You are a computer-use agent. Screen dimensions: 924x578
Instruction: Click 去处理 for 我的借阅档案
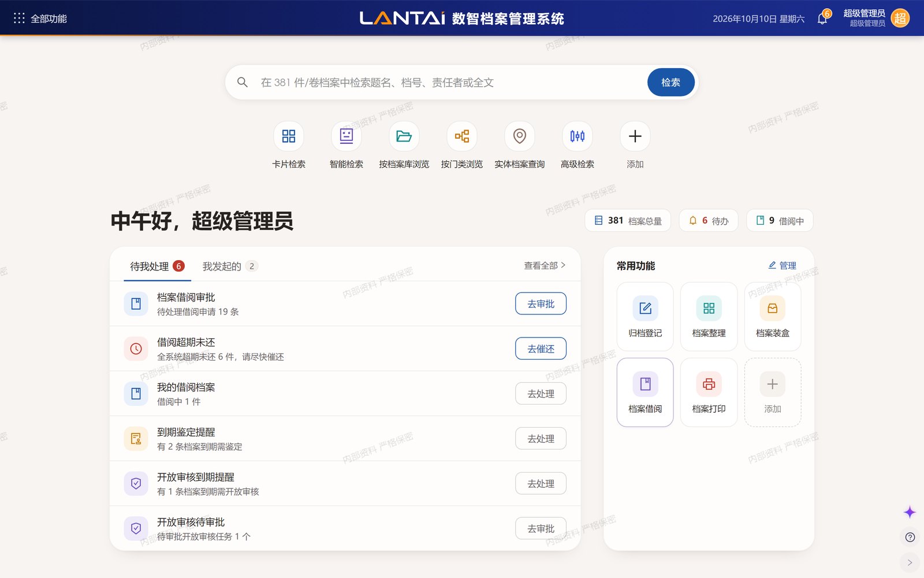(x=541, y=394)
